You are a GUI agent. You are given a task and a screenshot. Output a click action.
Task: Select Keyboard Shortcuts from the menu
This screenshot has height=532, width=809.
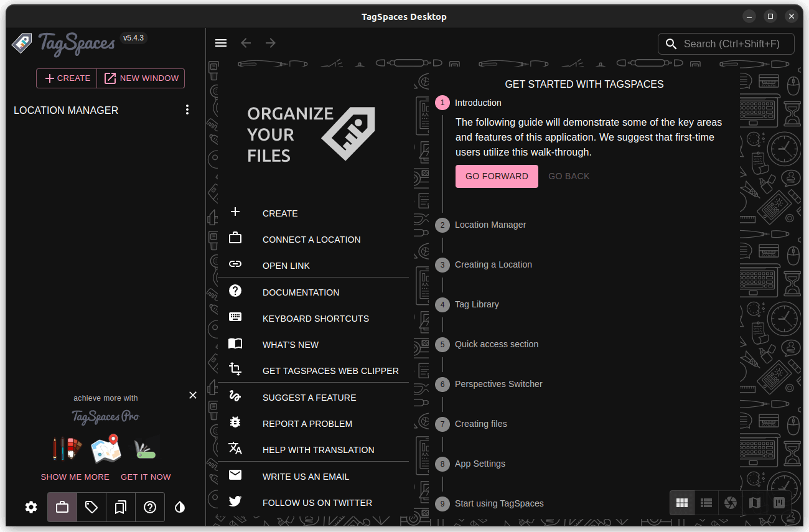click(316, 318)
